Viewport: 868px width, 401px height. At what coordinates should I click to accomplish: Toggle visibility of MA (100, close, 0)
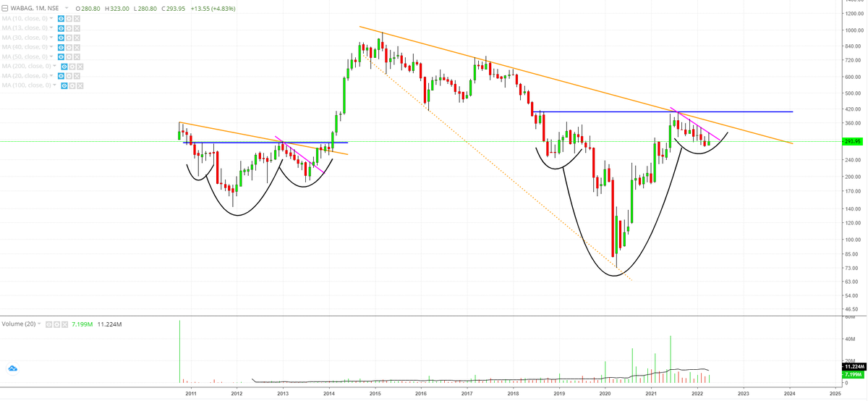click(64, 85)
